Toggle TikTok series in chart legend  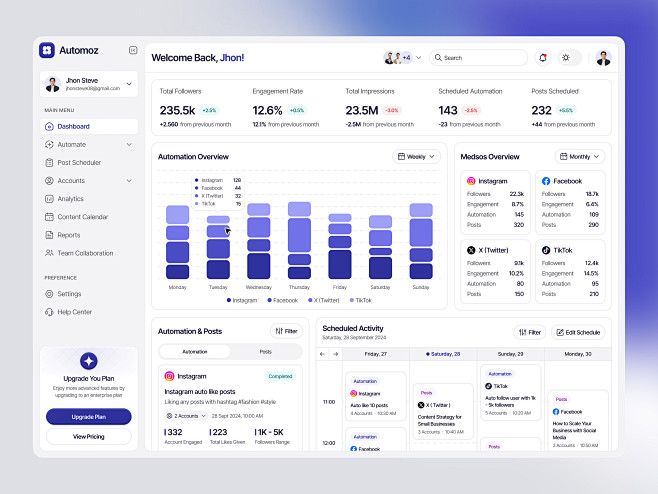(x=358, y=300)
